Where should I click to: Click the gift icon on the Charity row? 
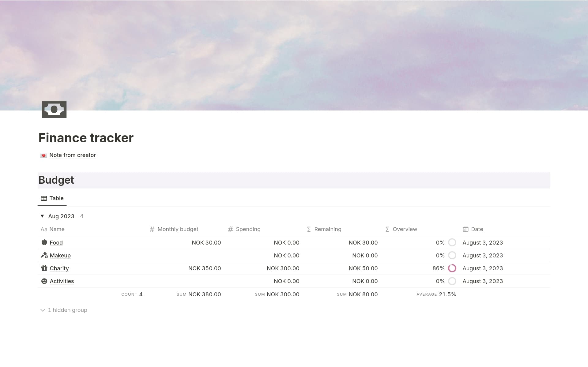[44, 268]
